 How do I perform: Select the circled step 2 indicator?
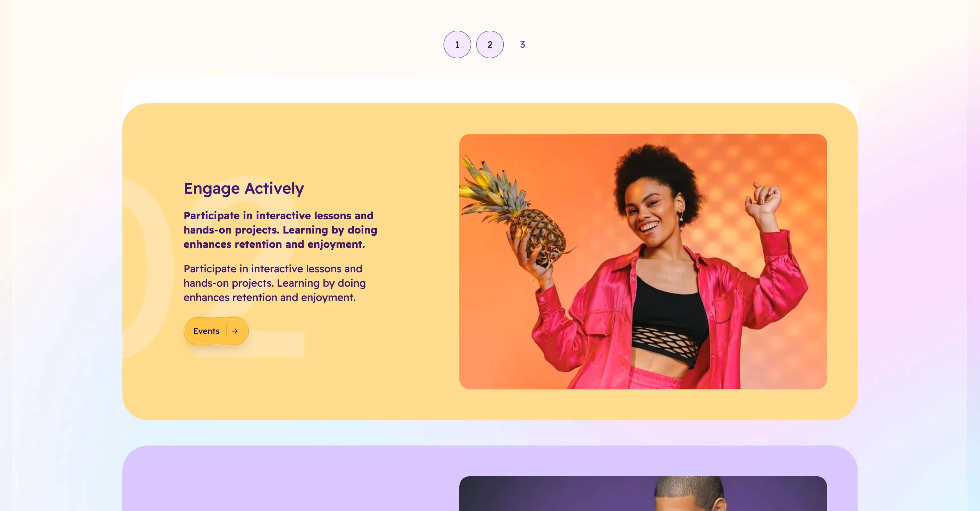coord(490,44)
